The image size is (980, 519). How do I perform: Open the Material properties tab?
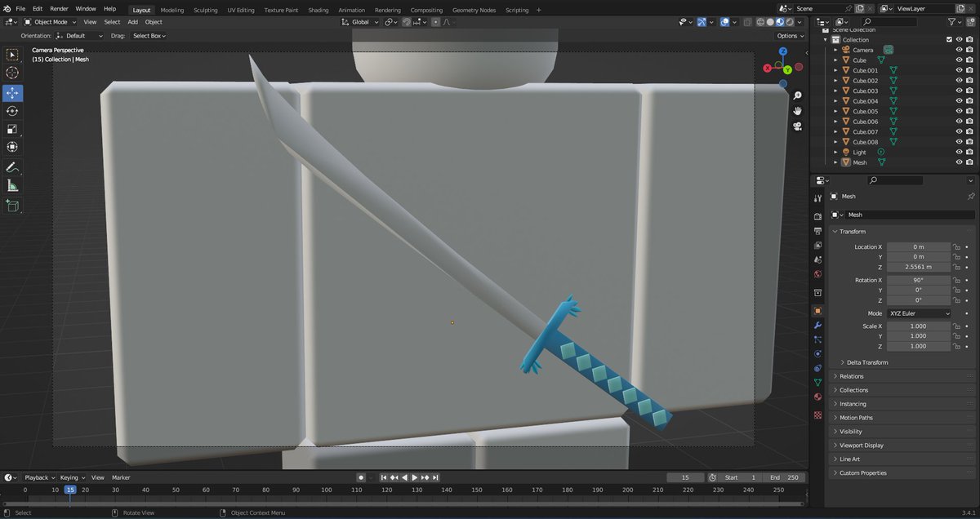click(817, 397)
